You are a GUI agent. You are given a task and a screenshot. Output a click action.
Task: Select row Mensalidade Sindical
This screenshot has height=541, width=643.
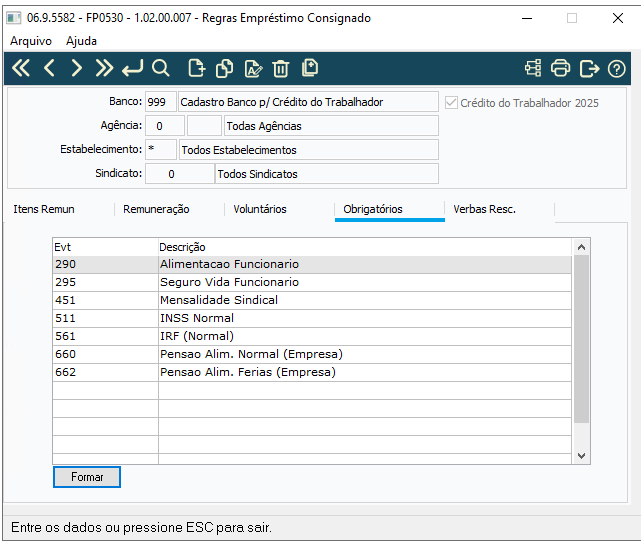click(x=312, y=300)
